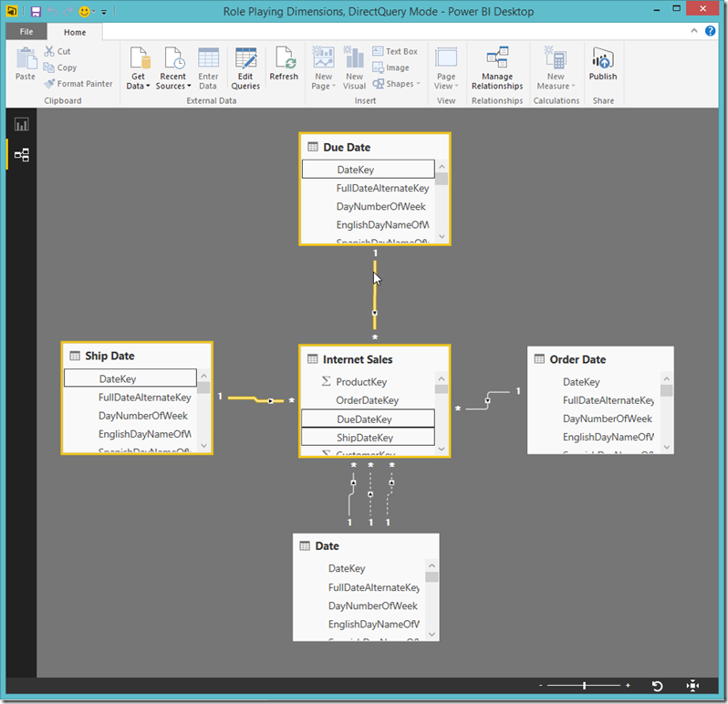
Task: Select ShipDateKey in Internet Sales table
Action: tap(368, 438)
